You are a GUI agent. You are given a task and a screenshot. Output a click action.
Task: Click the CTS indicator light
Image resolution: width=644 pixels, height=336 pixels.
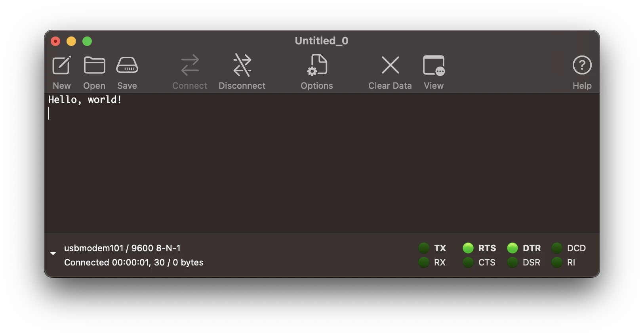(468, 262)
